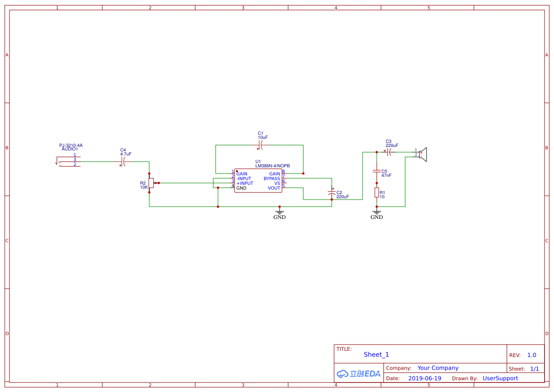Select the LM386N-4/NOPB chip U1
The image size is (554, 392).
point(258,181)
